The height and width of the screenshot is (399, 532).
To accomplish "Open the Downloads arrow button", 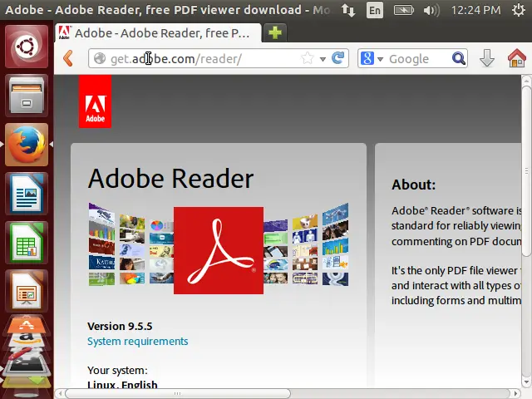I will [487, 58].
